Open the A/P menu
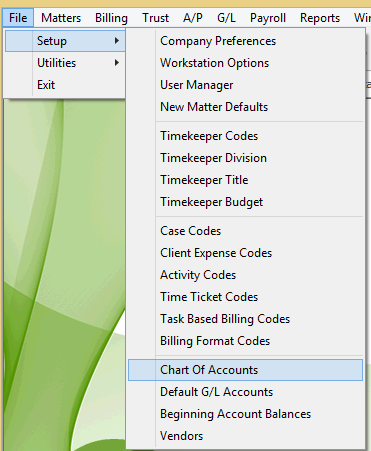Image resolution: width=371 pixels, height=451 pixels. pyautogui.click(x=193, y=18)
